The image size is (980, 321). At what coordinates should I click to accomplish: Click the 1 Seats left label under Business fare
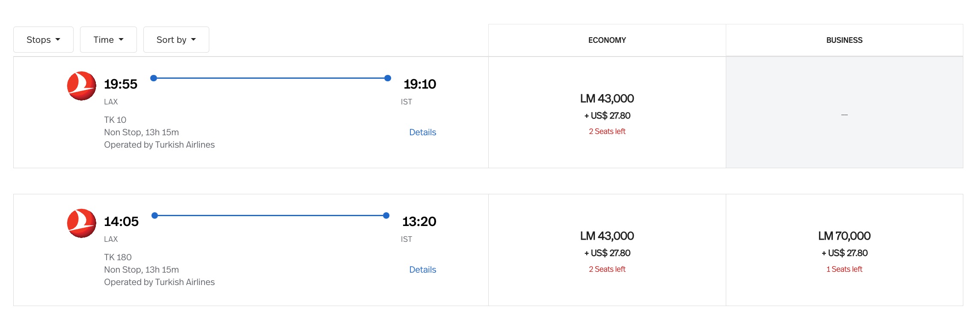coord(843,269)
